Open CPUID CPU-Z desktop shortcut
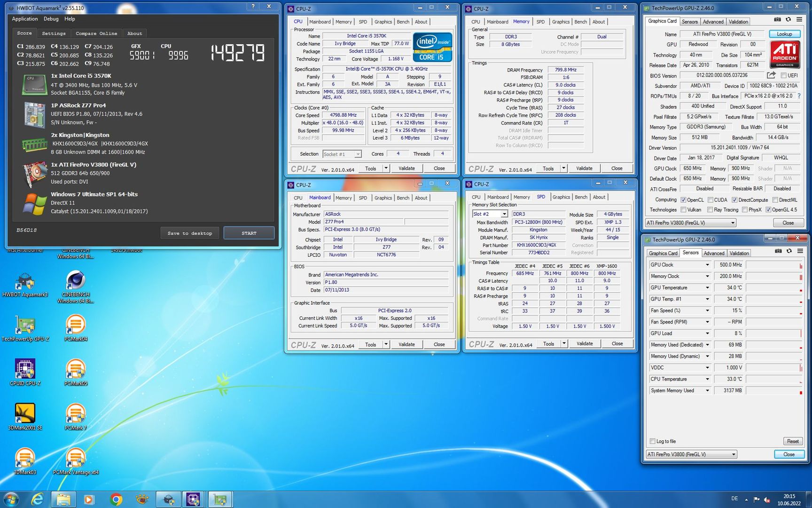This screenshot has height=508, width=812. [x=25, y=373]
